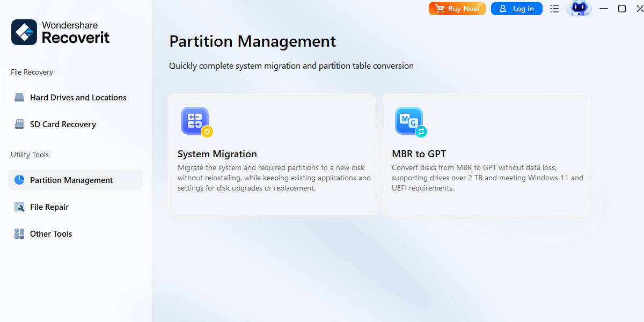The width and height of the screenshot is (644, 322).
Task: Go to Hard Drives and Locations
Action: tap(78, 98)
